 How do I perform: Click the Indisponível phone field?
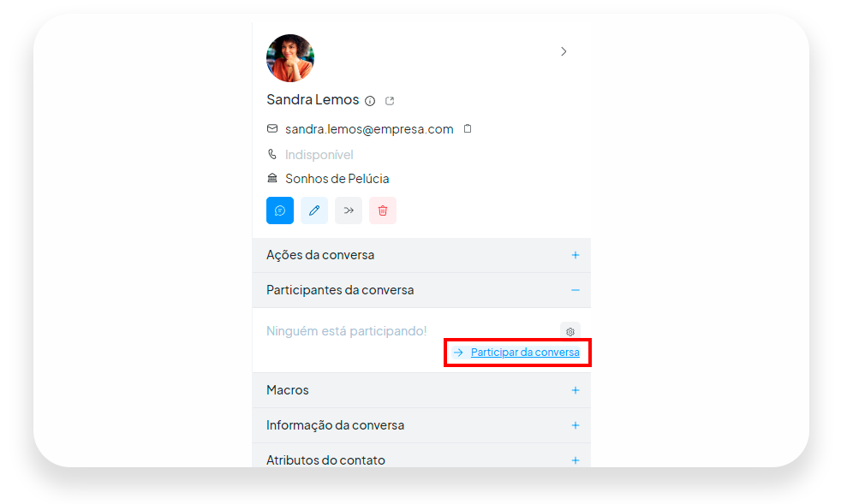pyautogui.click(x=319, y=155)
